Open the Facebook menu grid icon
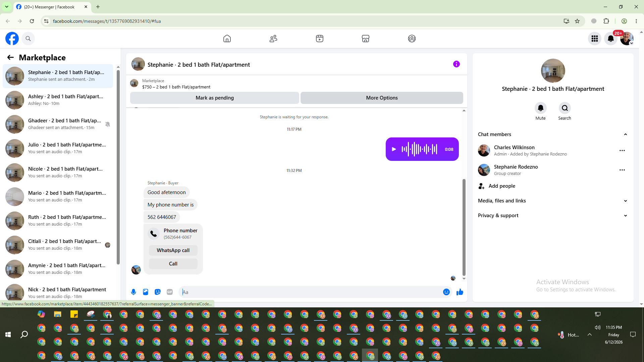 [595, 39]
